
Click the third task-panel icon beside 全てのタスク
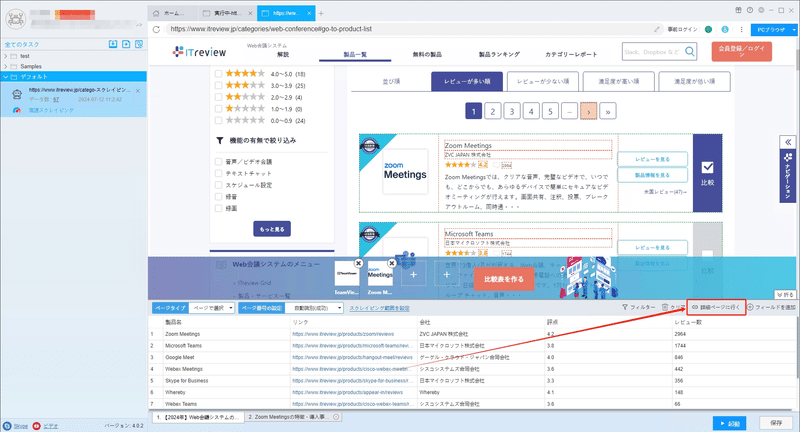(x=139, y=44)
